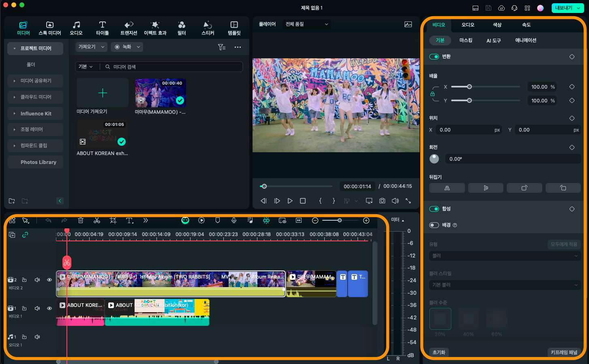The height and width of the screenshot is (364, 589).
Task: Select the 마마무(MAMAMOO) media thumbnail
Action: point(161,93)
